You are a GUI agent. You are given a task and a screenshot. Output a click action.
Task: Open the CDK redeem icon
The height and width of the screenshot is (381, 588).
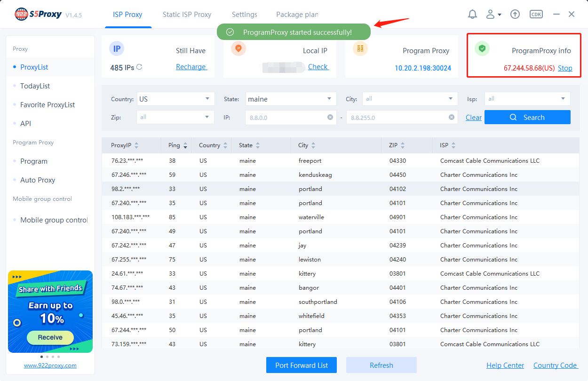click(536, 15)
